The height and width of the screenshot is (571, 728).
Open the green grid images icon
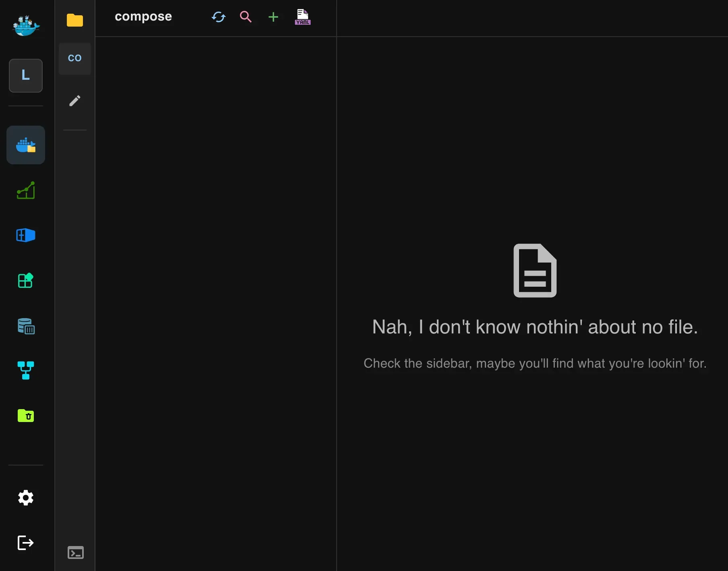coord(26,280)
